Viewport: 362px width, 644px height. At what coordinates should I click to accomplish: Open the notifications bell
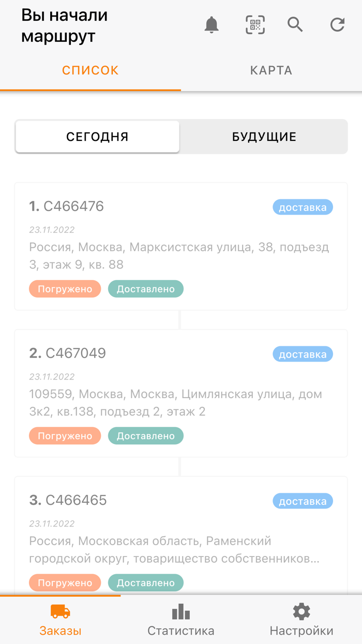[210, 24]
